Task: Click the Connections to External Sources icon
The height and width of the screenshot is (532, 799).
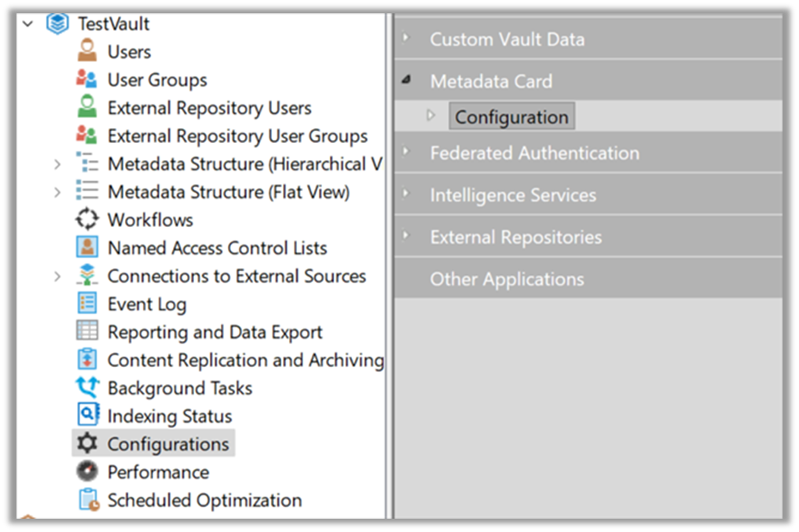Action: (87, 275)
